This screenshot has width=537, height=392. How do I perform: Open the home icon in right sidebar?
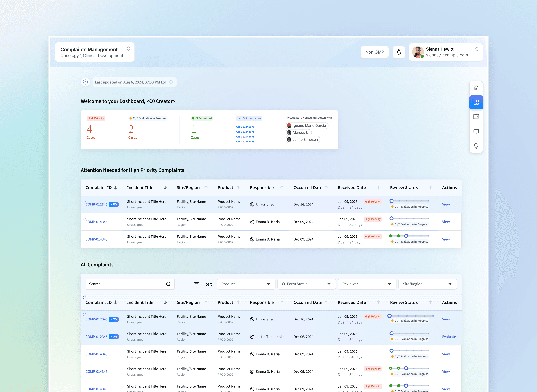tap(476, 88)
